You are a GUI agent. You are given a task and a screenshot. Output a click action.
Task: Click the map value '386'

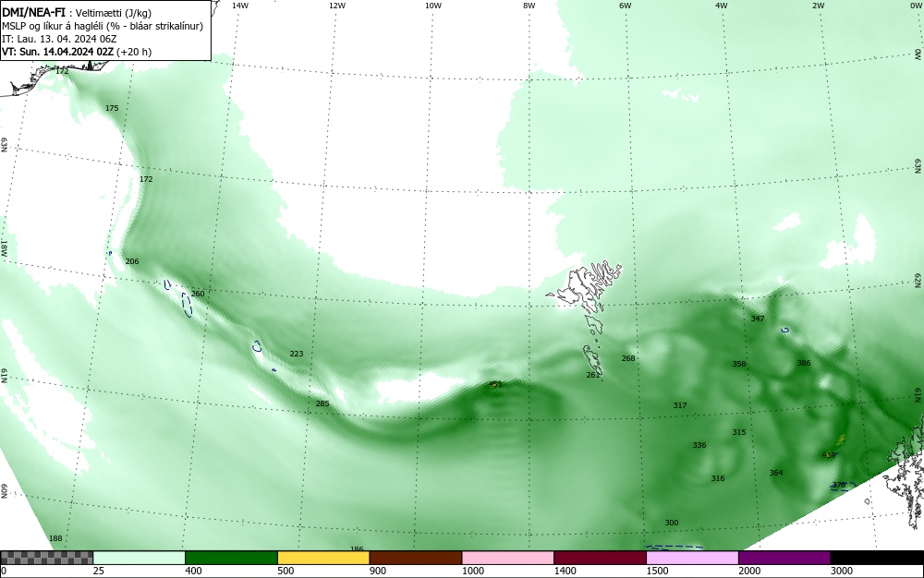(x=804, y=363)
